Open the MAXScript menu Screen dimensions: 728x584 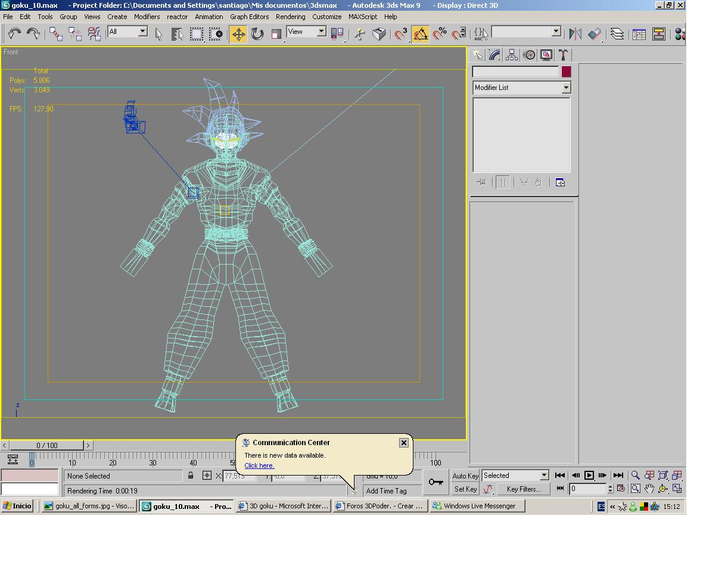tap(363, 17)
